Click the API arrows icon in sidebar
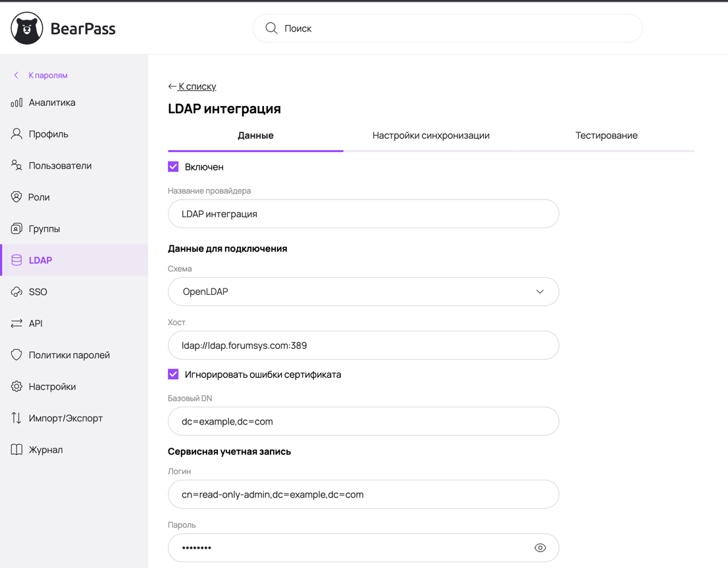This screenshot has width=728, height=568. (16, 323)
